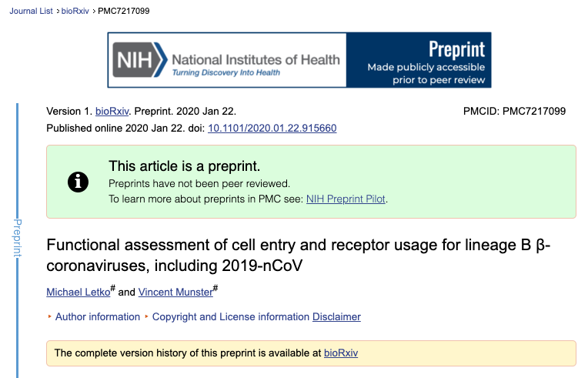Open the Journal List breadcrumb
Screen dimensions: 588x378
click(x=32, y=11)
